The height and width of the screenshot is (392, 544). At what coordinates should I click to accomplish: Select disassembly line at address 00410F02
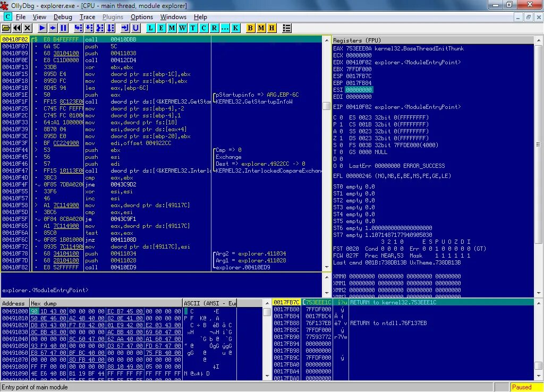pyautogui.click(x=161, y=39)
